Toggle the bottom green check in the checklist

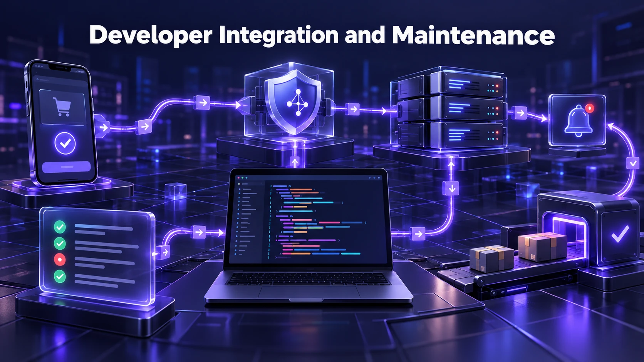click(x=60, y=276)
